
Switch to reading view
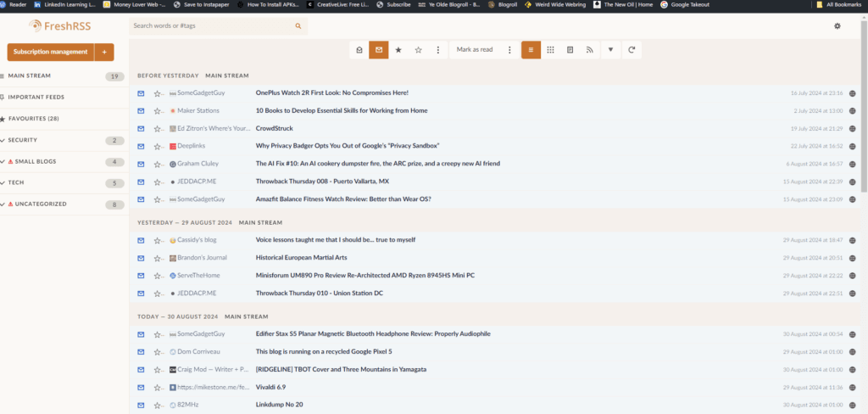click(x=570, y=50)
